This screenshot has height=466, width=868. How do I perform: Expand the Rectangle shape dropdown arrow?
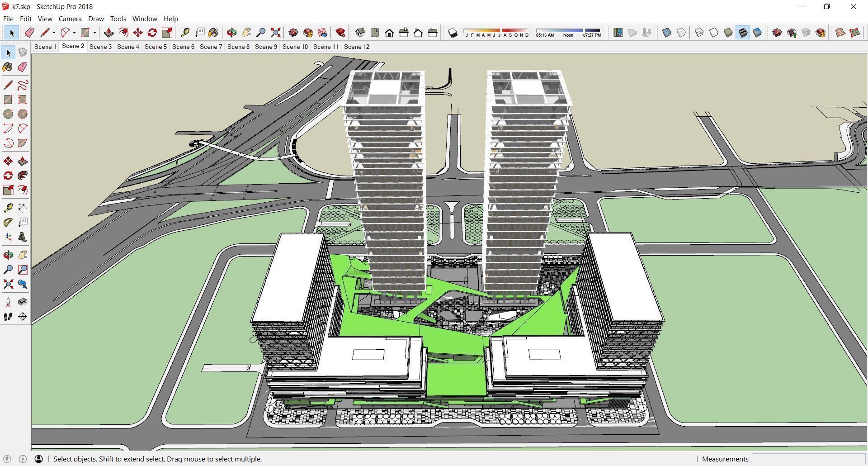[94, 33]
